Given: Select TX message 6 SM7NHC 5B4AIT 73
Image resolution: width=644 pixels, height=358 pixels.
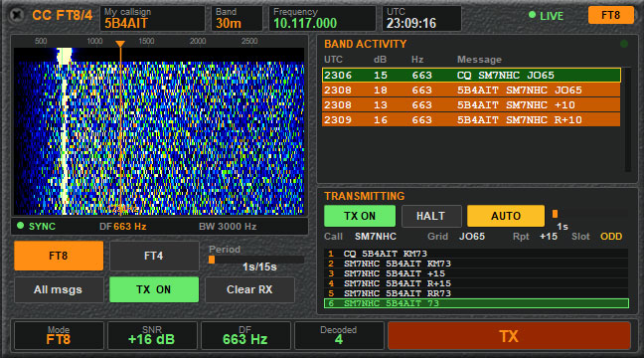Looking at the screenshot, I should 476,303.
